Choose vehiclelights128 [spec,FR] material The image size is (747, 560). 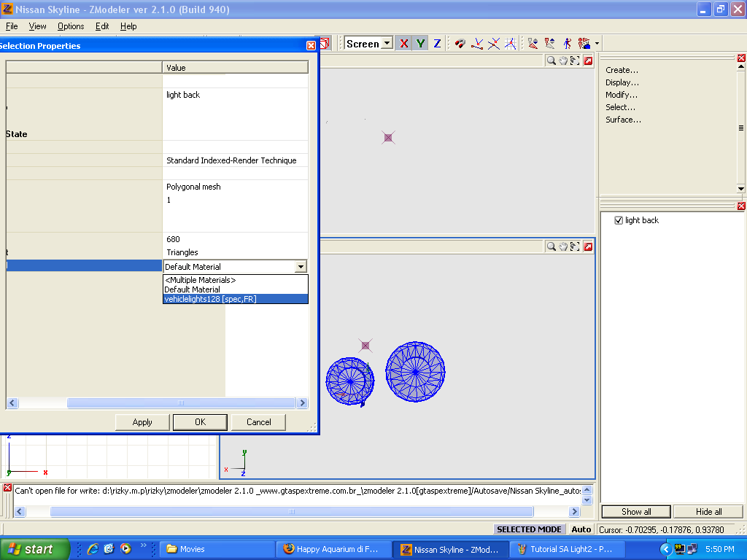(236, 299)
